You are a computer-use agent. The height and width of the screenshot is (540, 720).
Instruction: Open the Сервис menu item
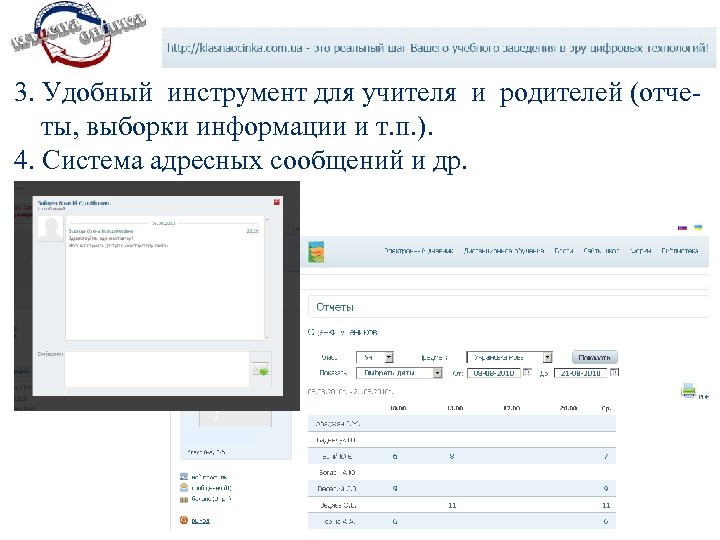[641, 251]
